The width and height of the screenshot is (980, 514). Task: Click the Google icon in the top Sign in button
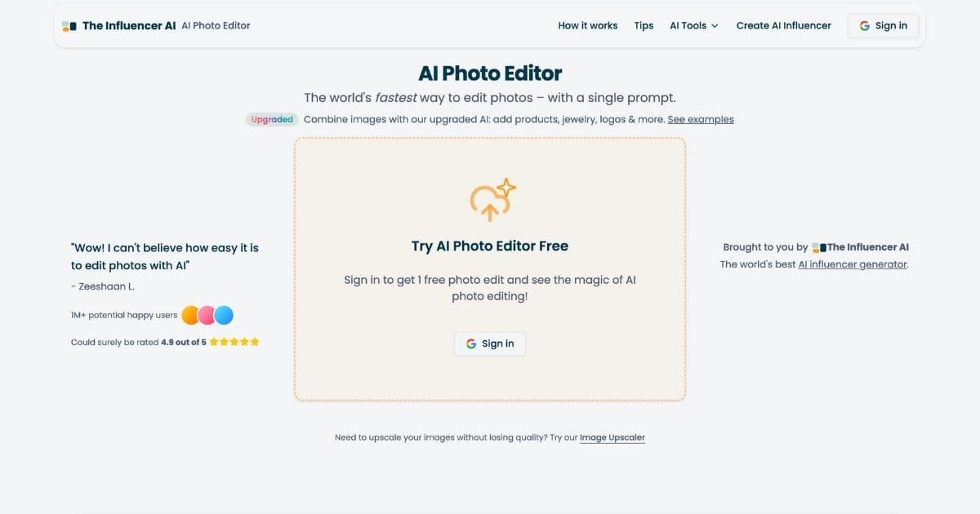[865, 25]
